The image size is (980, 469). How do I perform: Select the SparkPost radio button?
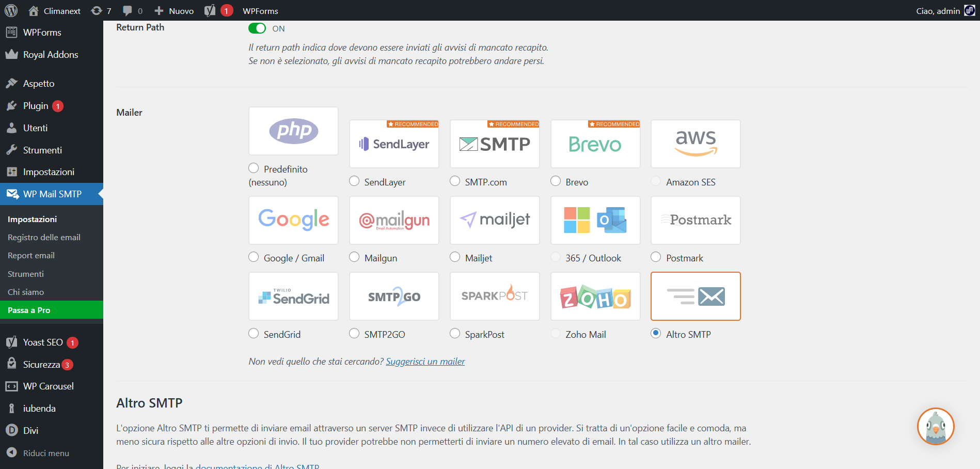click(455, 333)
